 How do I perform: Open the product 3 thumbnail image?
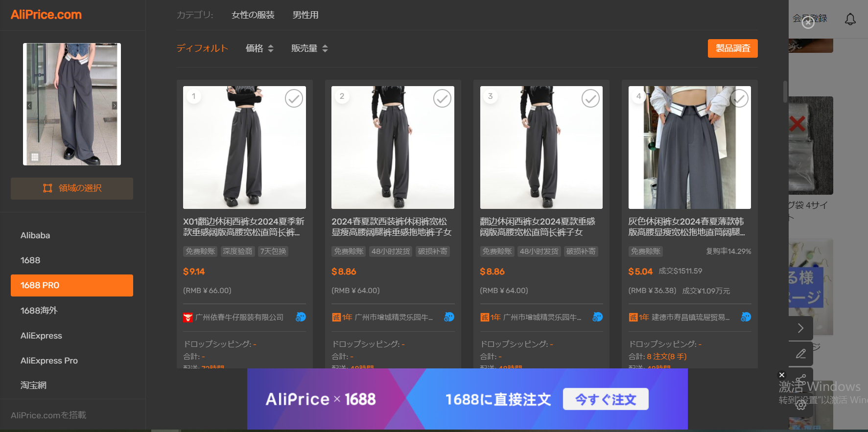point(541,148)
